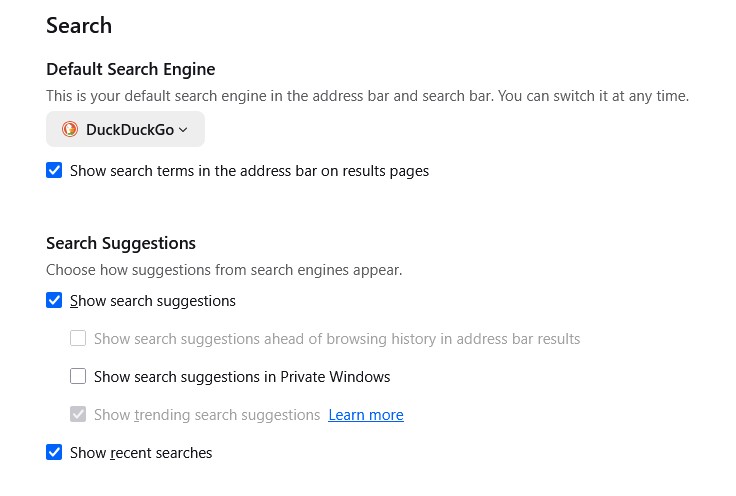The image size is (736, 496).
Task: Click the main 'Search' page title
Action: coord(79,25)
